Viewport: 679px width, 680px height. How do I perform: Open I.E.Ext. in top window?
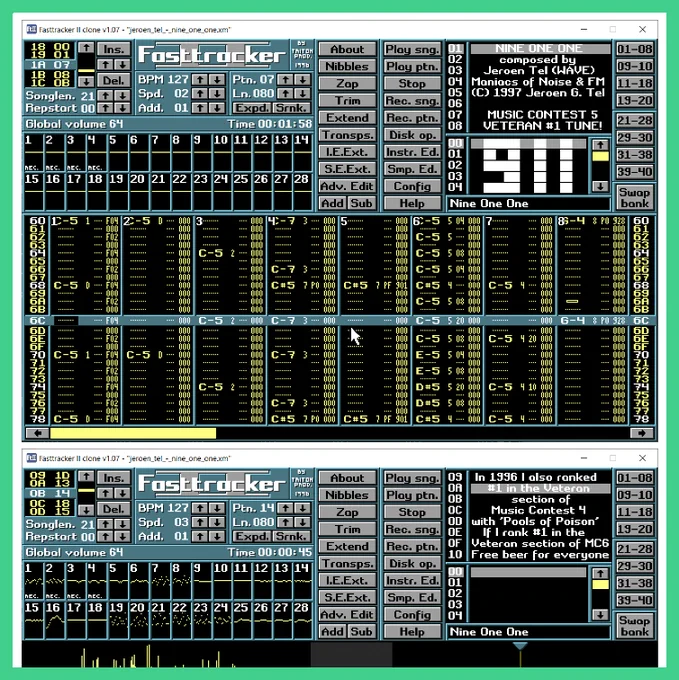click(347, 152)
